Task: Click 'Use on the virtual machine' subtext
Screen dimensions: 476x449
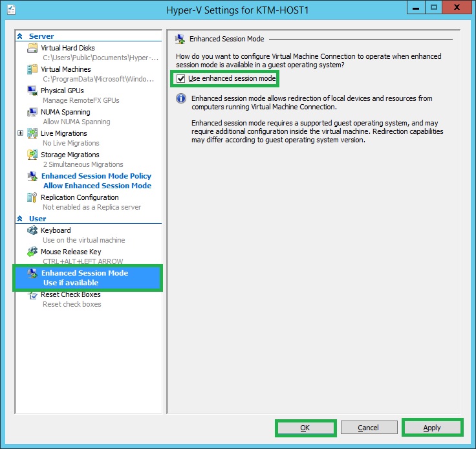Action: click(84, 240)
